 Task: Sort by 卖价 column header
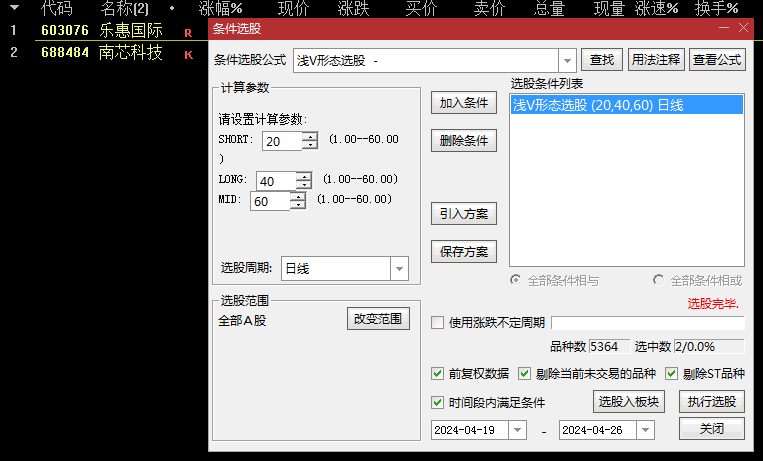tap(490, 8)
